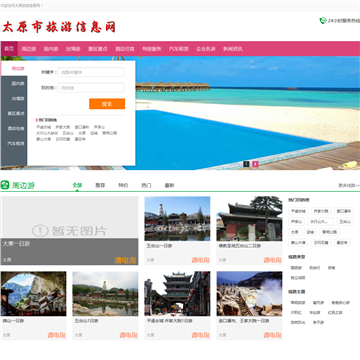The width and height of the screenshot is (360, 360).
Task: Click 云冈石窟 link in the search panel
Action: pyautogui.click(x=63, y=139)
